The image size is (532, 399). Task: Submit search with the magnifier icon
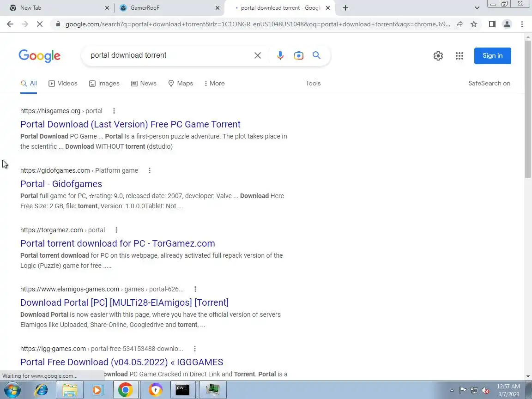tap(316, 55)
